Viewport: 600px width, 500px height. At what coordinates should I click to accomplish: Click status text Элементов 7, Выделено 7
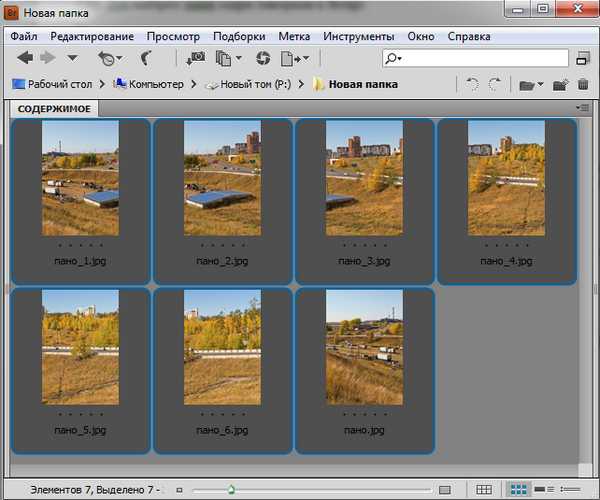pos(92,490)
